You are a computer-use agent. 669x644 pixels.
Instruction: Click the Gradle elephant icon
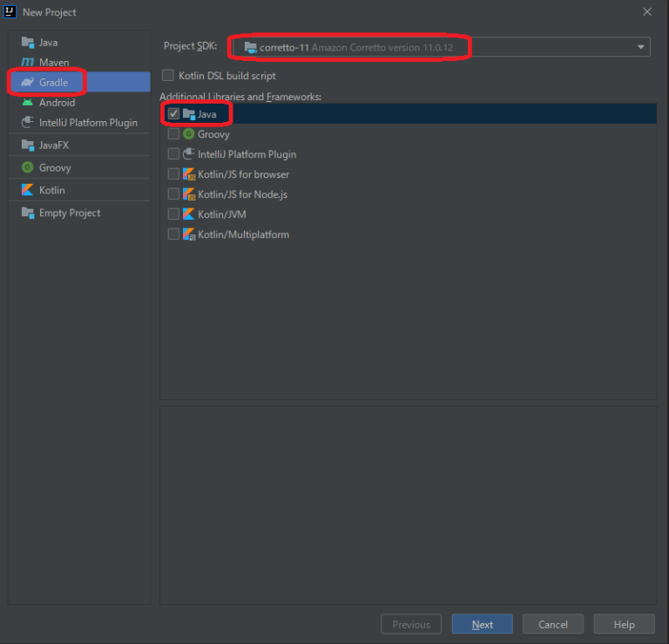pyautogui.click(x=28, y=83)
